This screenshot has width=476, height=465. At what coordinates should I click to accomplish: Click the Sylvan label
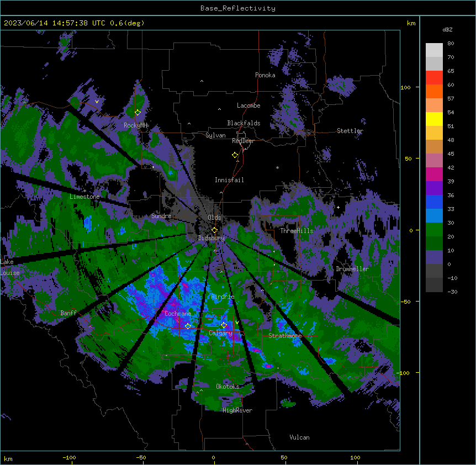click(x=215, y=135)
